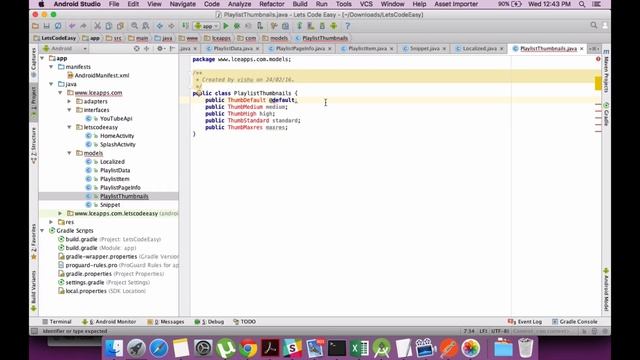The height and width of the screenshot is (360, 640).
Task: Select YouTubeApi in project tree
Action: (x=116, y=118)
